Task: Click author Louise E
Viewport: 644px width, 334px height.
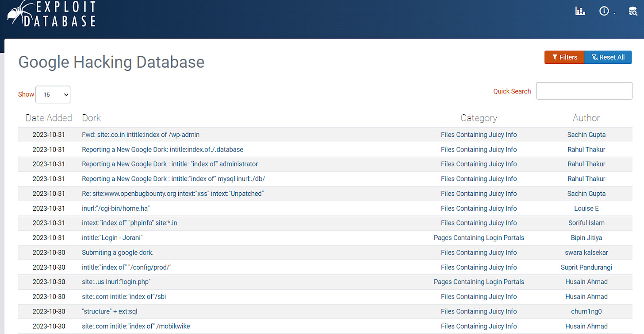Action: click(586, 208)
